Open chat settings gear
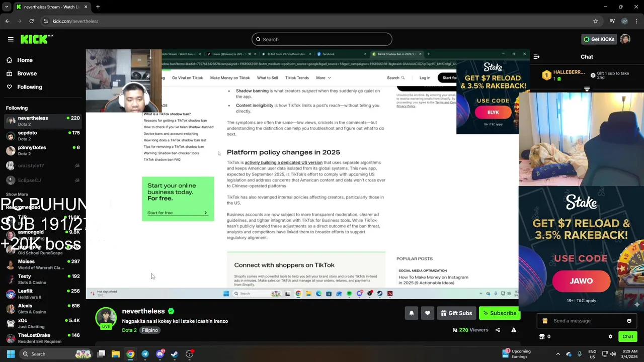644x362 pixels. pyautogui.click(x=610, y=336)
